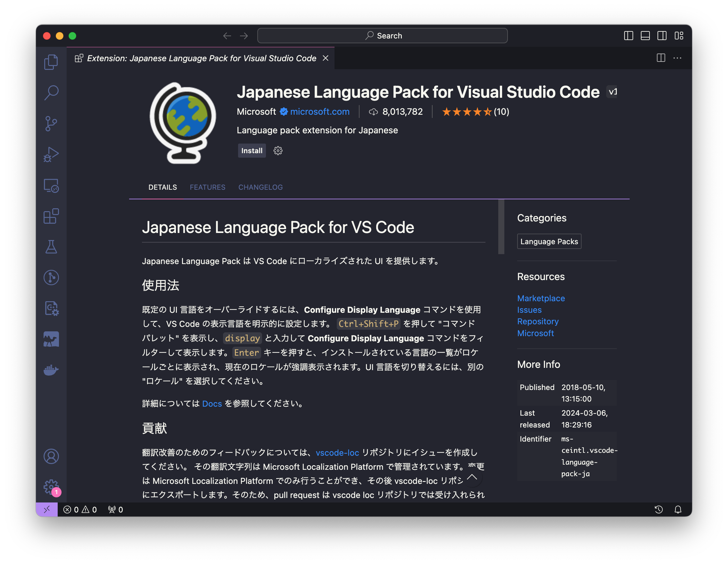Open editor More Actions ellipsis
Image resolution: width=728 pixels, height=564 pixels.
point(677,58)
